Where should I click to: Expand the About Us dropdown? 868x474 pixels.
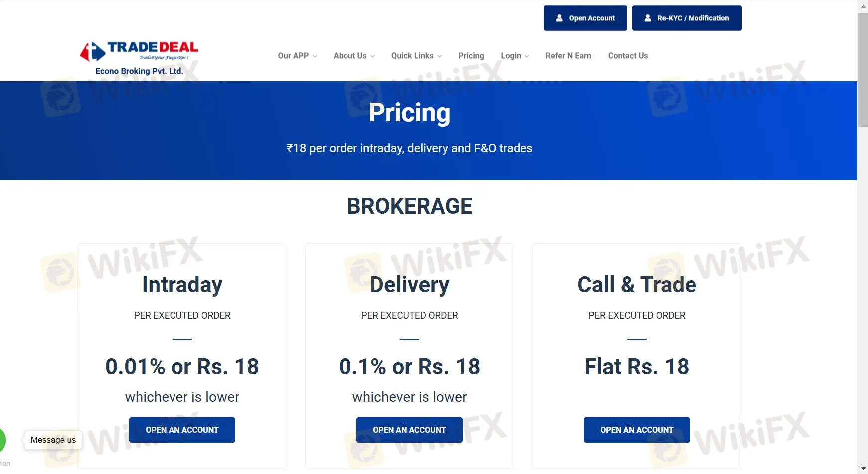pos(354,56)
